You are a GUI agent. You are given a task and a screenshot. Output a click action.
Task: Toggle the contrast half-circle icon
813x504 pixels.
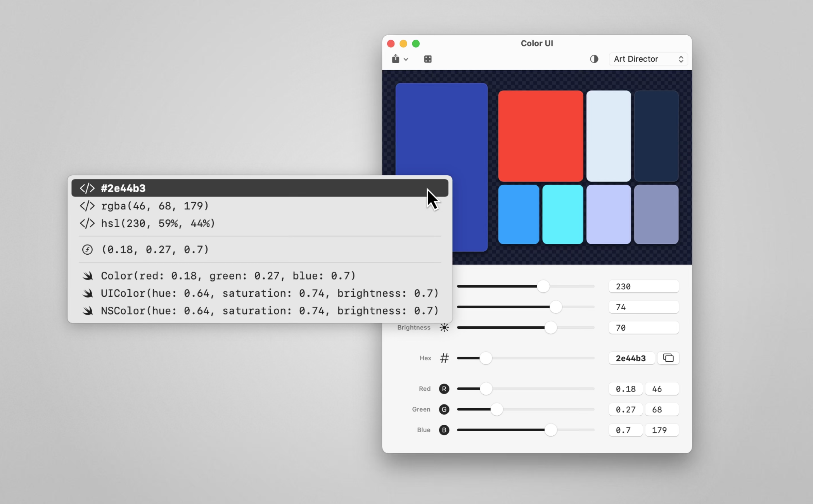coord(594,59)
